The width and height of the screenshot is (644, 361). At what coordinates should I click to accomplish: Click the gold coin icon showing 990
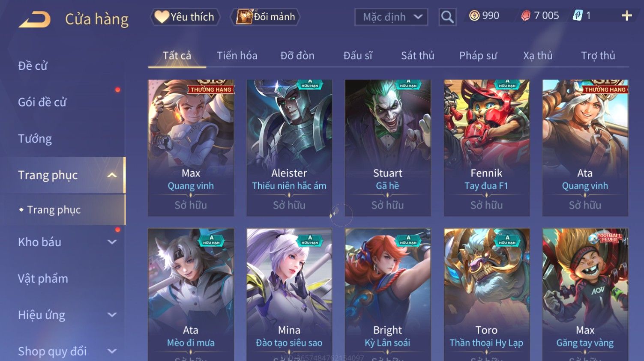point(474,16)
